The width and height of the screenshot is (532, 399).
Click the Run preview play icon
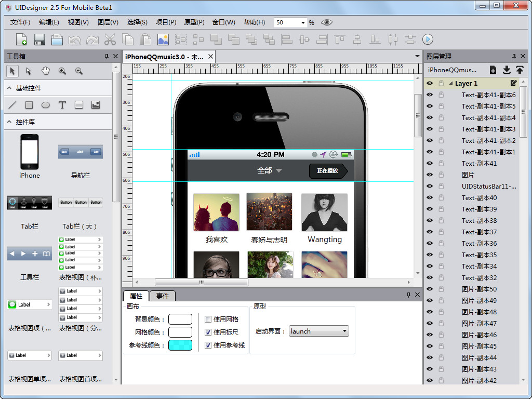tap(428, 39)
